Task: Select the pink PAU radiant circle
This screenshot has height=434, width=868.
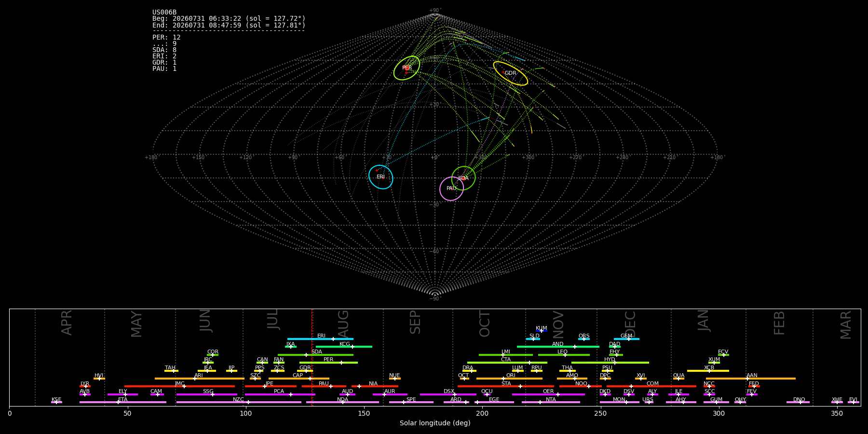Action: coord(451,189)
